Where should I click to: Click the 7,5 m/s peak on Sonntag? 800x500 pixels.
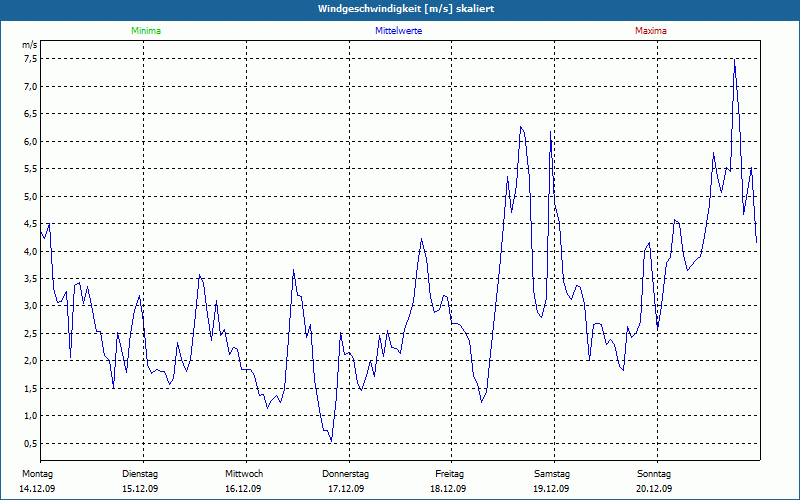point(734,60)
